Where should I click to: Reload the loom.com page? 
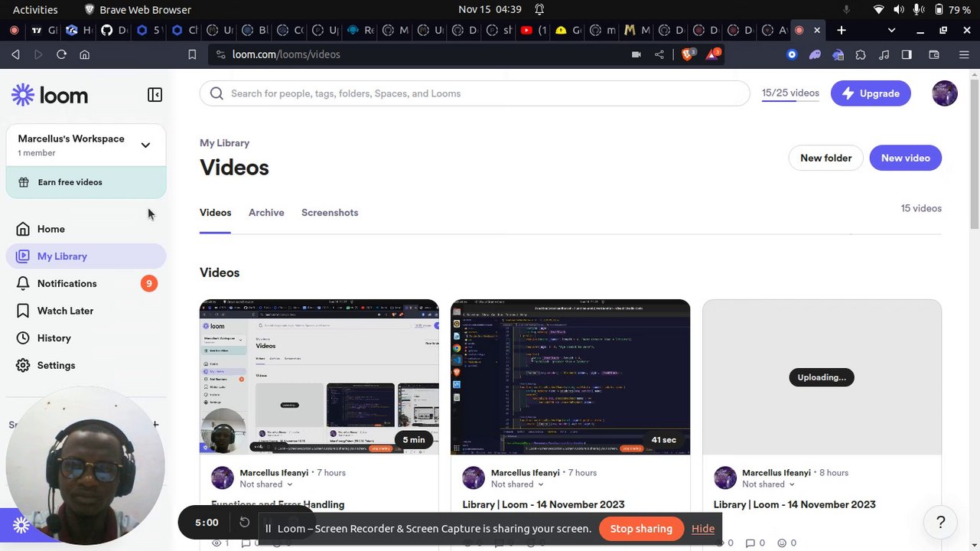tap(61, 54)
